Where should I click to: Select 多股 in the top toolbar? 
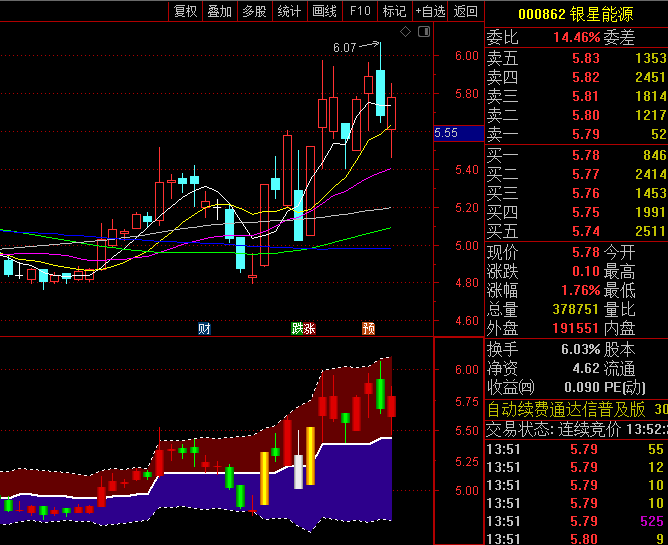255,11
